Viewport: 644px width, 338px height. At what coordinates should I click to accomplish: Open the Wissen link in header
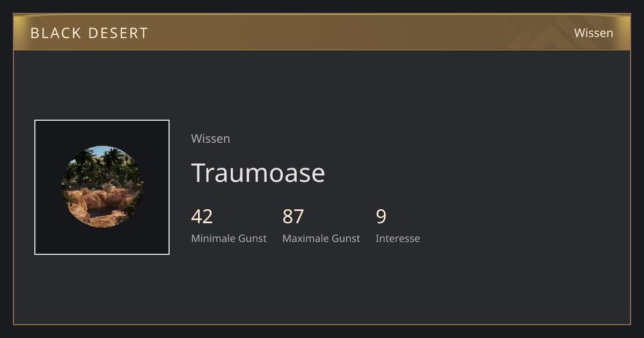[x=594, y=33]
